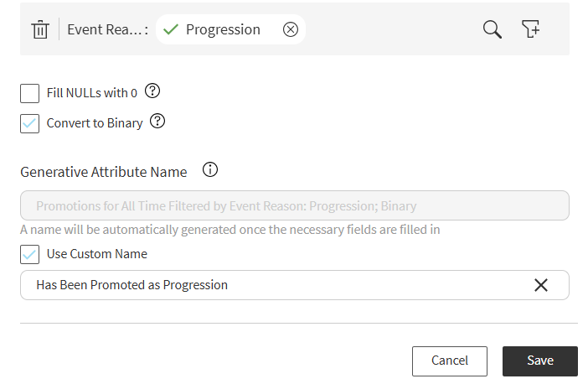The image size is (588, 384).
Task: Click the auto-generated Promotions name field
Action: pos(295,205)
